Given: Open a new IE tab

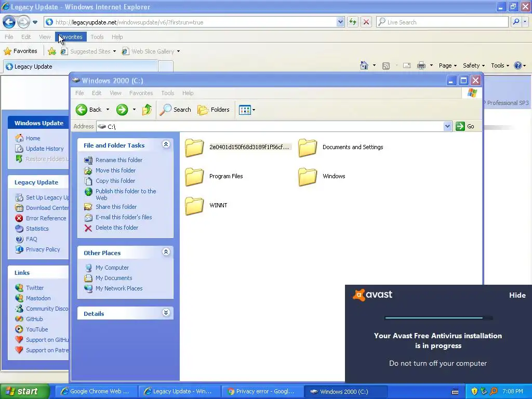Looking at the screenshot, I should point(166,66).
